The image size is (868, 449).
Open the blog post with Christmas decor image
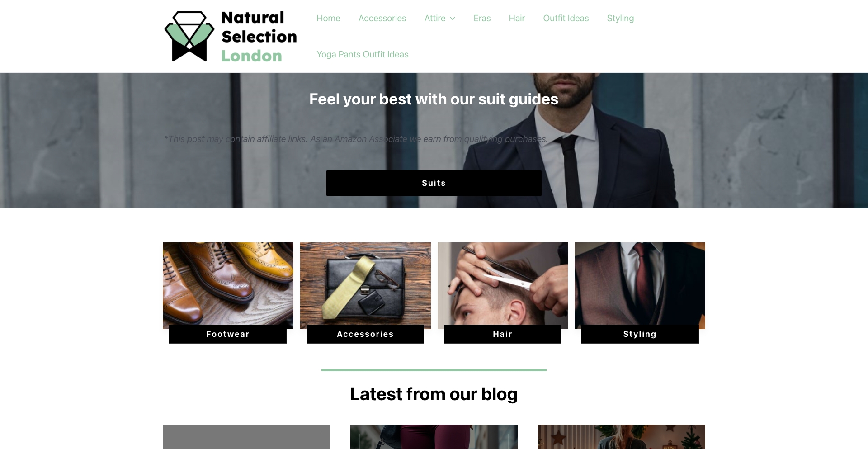point(622,437)
